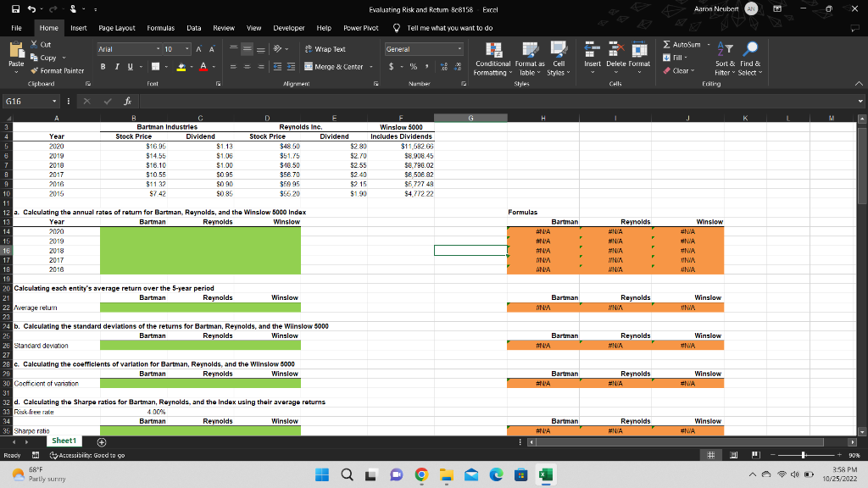868x488 pixels.
Task: Decrease font size with small A icon
Action: 211,49
